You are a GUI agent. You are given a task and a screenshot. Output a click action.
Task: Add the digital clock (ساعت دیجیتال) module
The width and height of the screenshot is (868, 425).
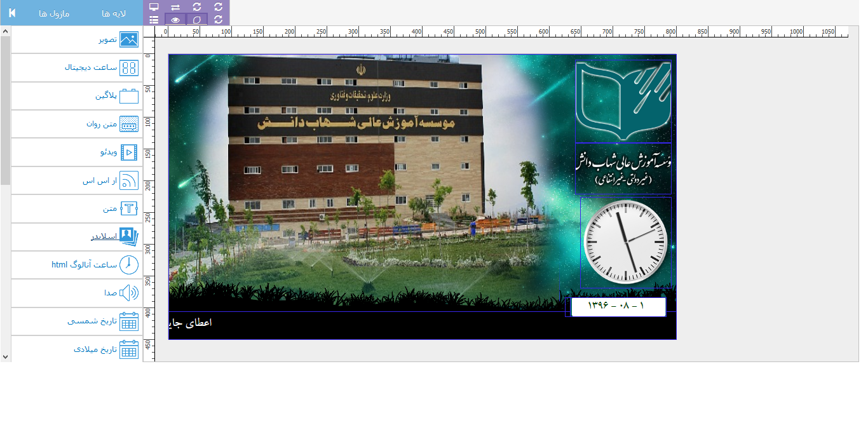pyautogui.click(x=77, y=67)
